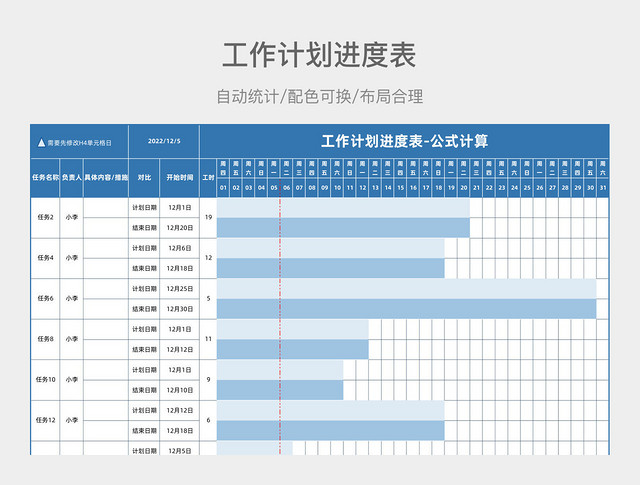Select day column header 25

click(527, 188)
